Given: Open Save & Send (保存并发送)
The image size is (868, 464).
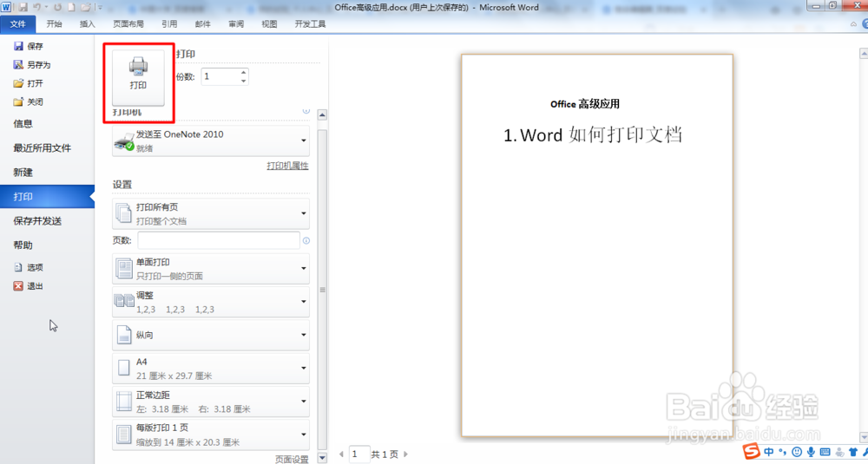Looking at the screenshot, I should (37, 220).
